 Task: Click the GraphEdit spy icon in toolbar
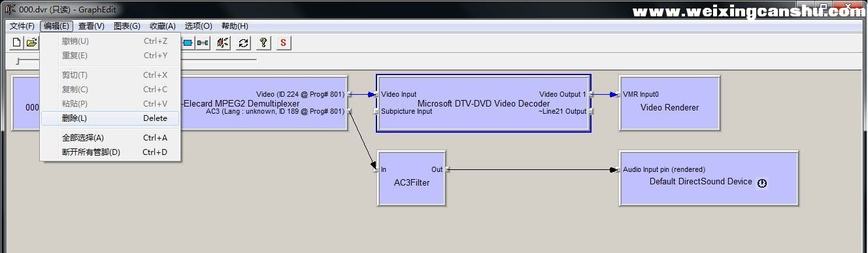[223, 43]
